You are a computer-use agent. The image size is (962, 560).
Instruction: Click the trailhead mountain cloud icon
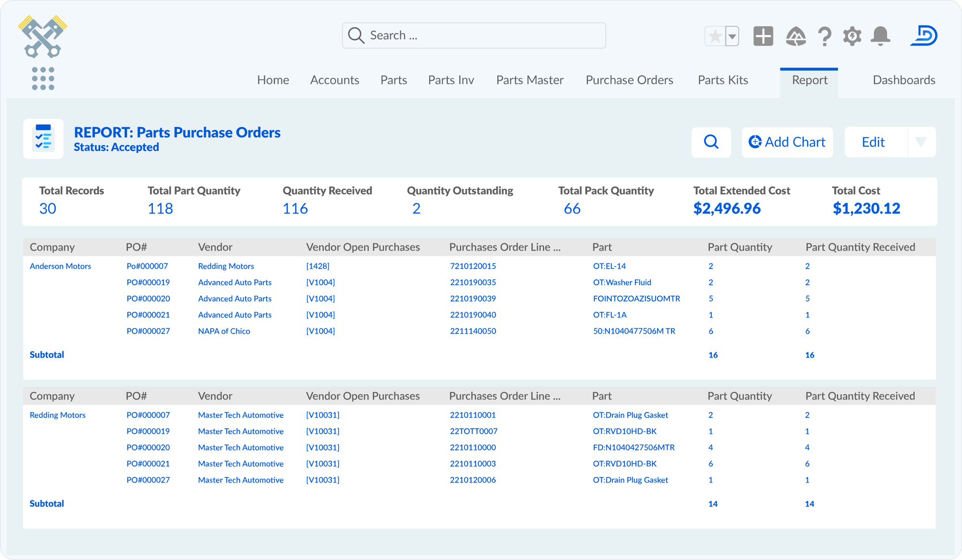pos(796,36)
